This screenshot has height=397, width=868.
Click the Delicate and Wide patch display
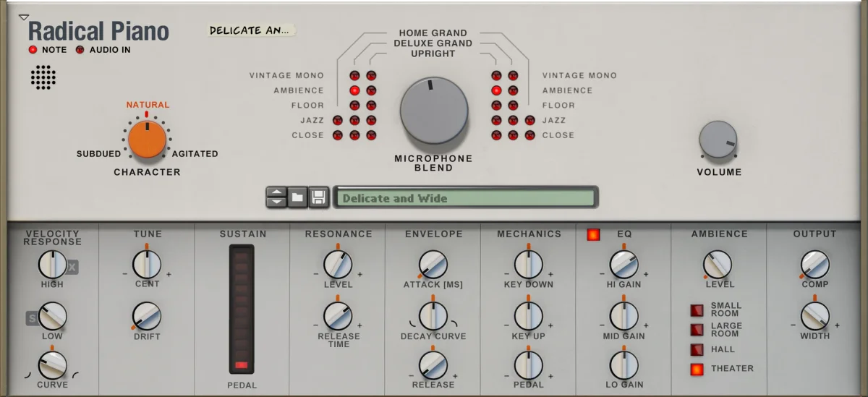pos(465,197)
